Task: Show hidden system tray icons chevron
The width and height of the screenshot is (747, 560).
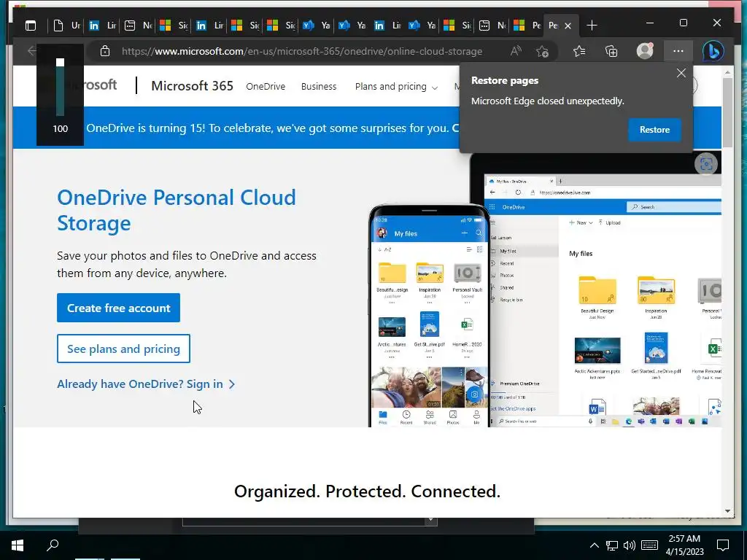Action: point(594,545)
